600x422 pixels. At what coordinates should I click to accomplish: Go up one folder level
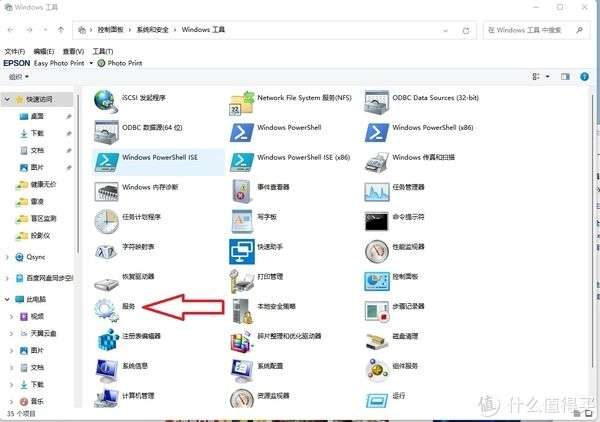[x=60, y=29]
